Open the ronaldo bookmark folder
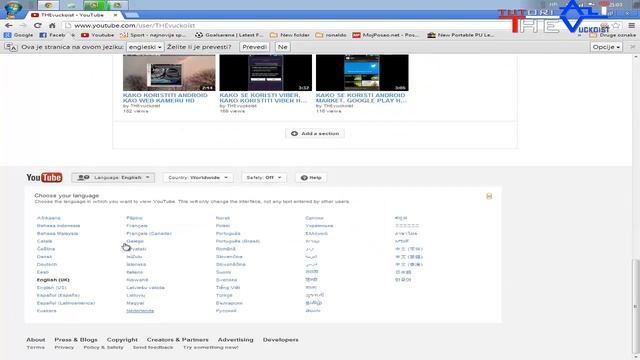 [331, 35]
